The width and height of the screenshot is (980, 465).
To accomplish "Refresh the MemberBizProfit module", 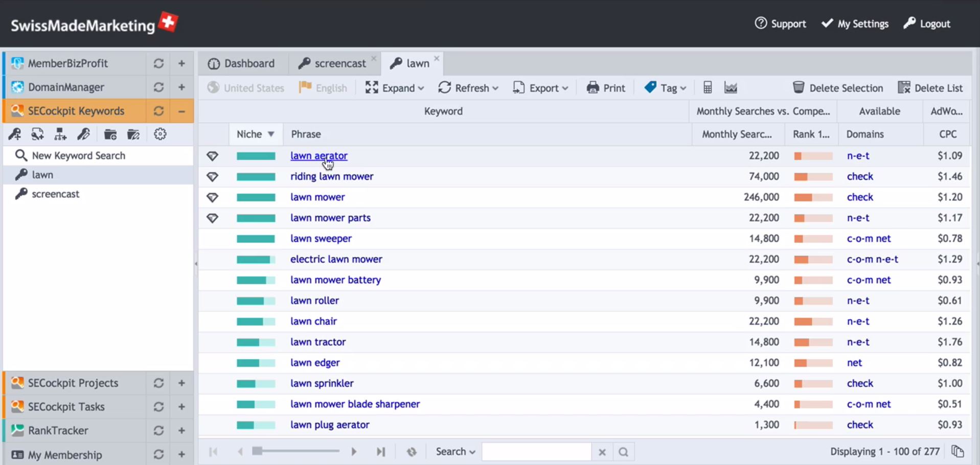I will (x=158, y=63).
